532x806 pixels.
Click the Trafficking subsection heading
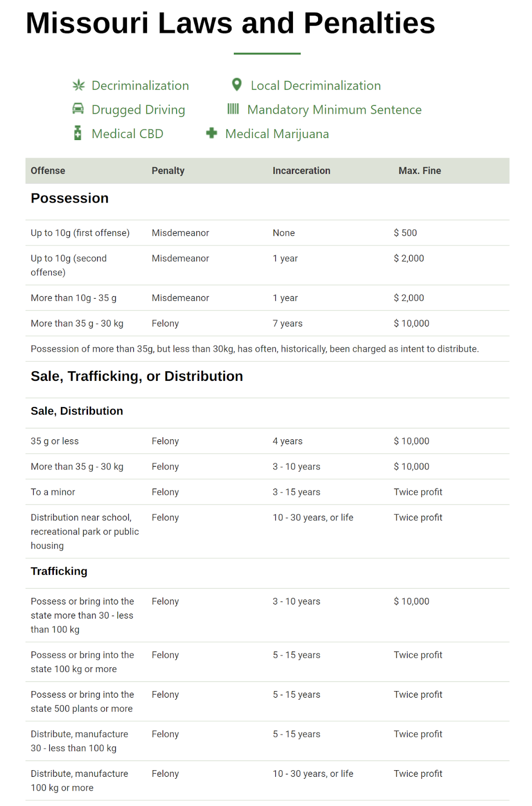click(59, 571)
